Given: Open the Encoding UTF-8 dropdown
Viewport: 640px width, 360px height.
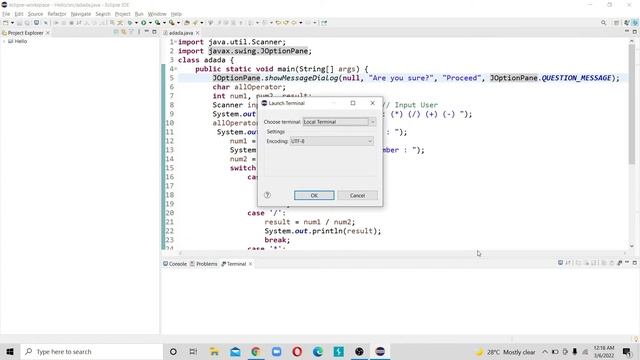Looking at the screenshot, I should click(331, 141).
